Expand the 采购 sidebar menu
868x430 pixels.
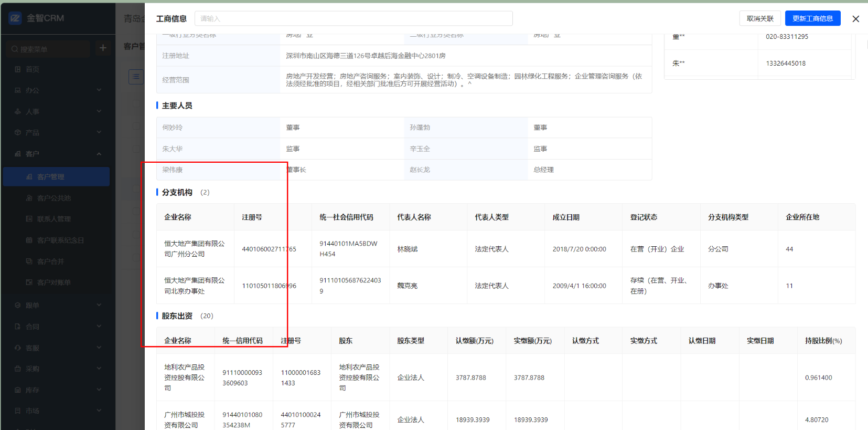pyautogui.click(x=58, y=369)
